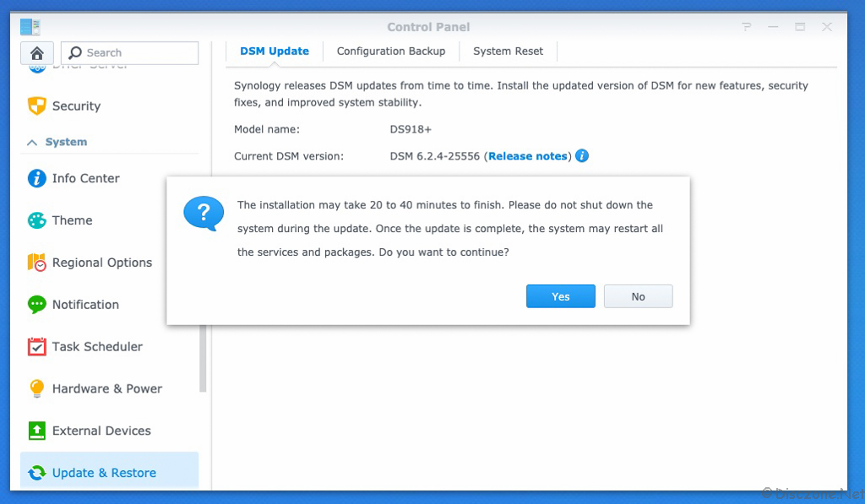This screenshot has width=865, height=504.
Task: Close the Control Panel window
Action: (x=827, y=26)
